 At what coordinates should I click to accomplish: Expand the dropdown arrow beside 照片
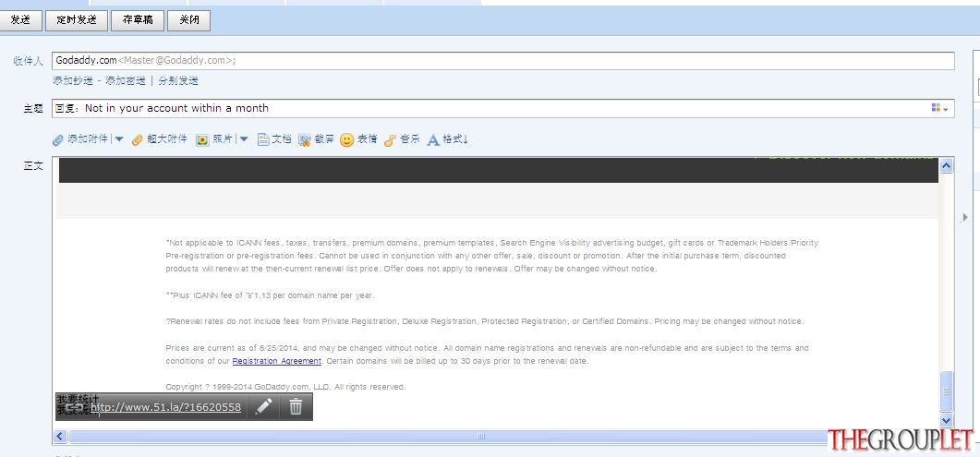point(244,139)
